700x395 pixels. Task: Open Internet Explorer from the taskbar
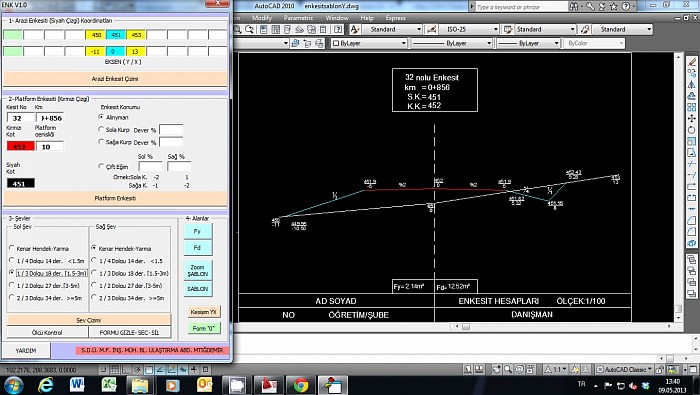tap(45, 385)
